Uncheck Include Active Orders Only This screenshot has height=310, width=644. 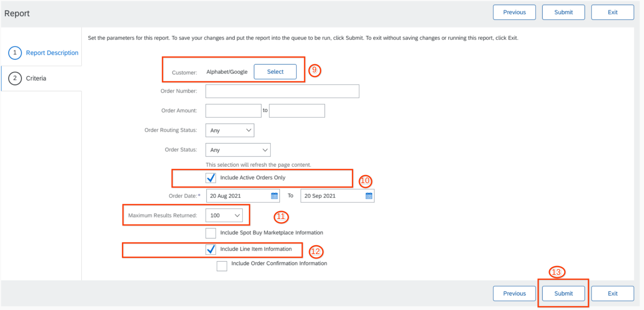point(211,178)
